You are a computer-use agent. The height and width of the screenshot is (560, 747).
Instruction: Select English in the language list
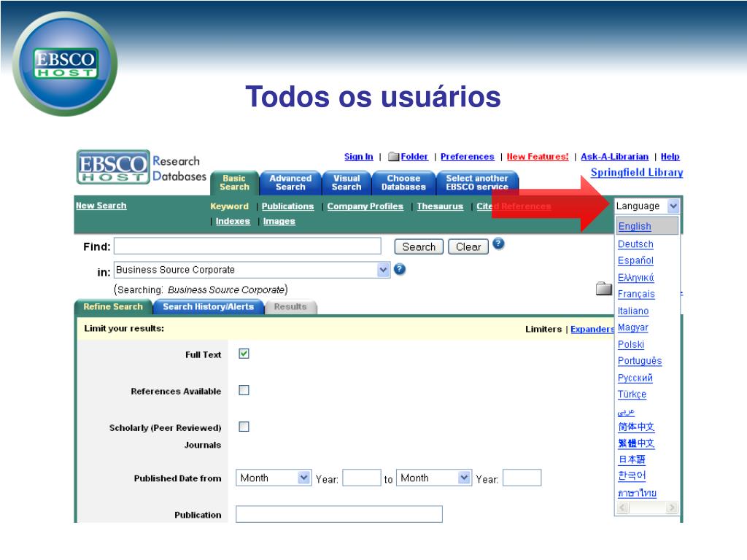[635, 226]
